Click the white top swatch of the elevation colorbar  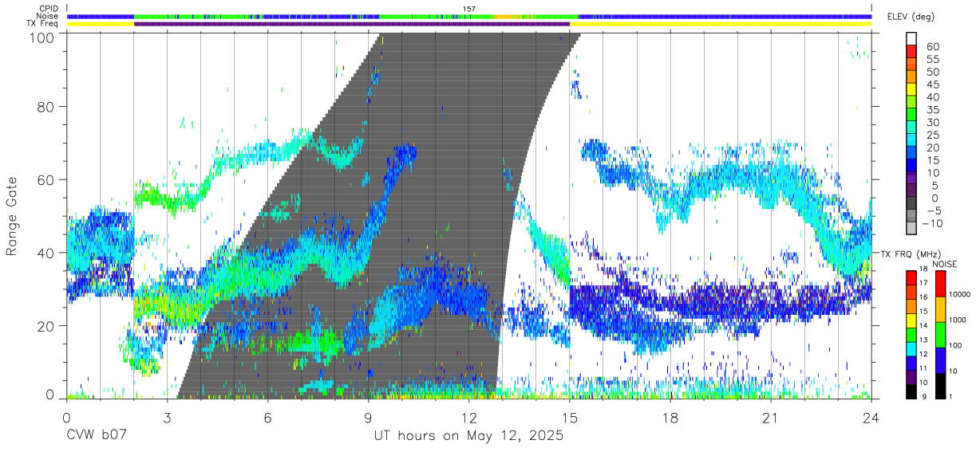coord(913,38)
